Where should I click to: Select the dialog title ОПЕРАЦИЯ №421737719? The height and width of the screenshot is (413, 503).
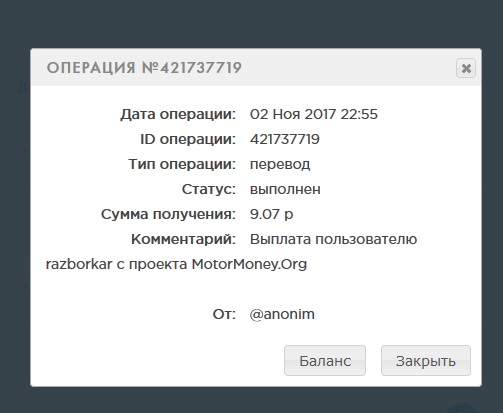pyautogui.click(x=144, y=68)
